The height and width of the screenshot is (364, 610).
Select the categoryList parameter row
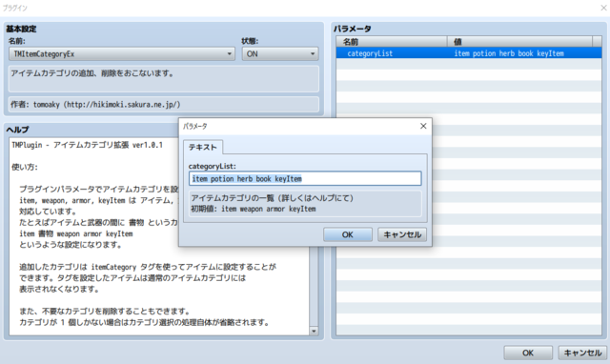469,53
